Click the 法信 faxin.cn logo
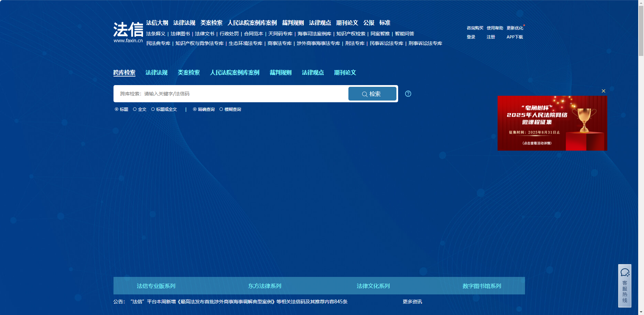This screenshot has height=315, width=644. (x=128, y=32)
